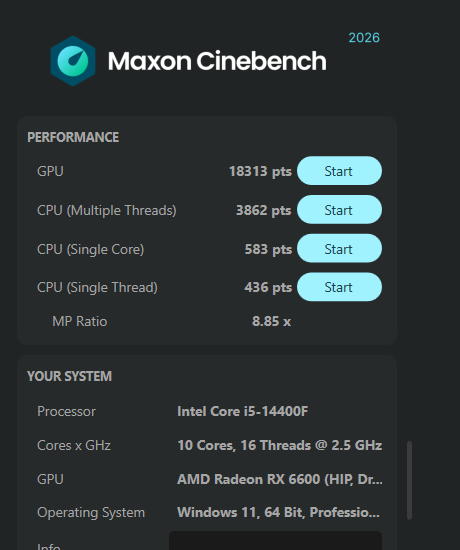
Task: Click the 10 Cores, 16 Threads value
Action: (280, 445)
